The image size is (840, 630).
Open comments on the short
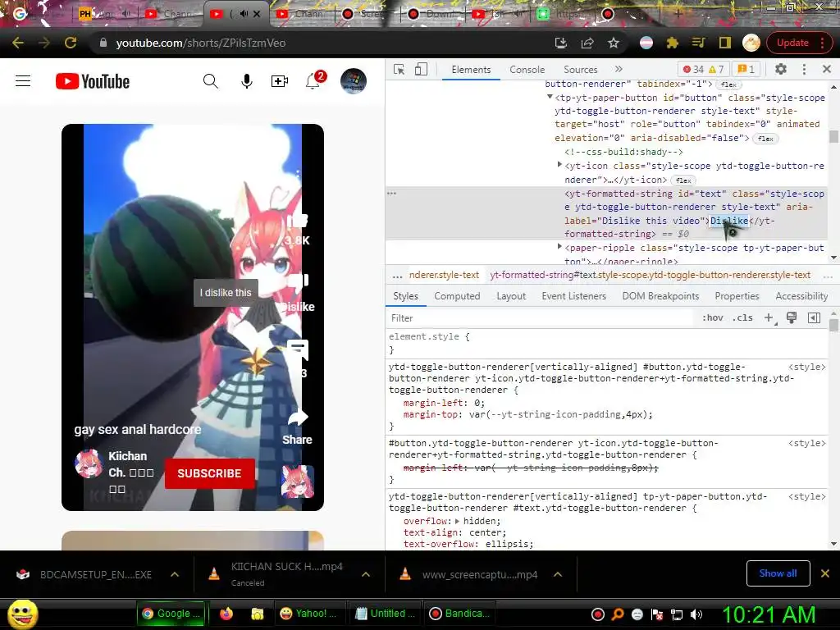point(298,349)
